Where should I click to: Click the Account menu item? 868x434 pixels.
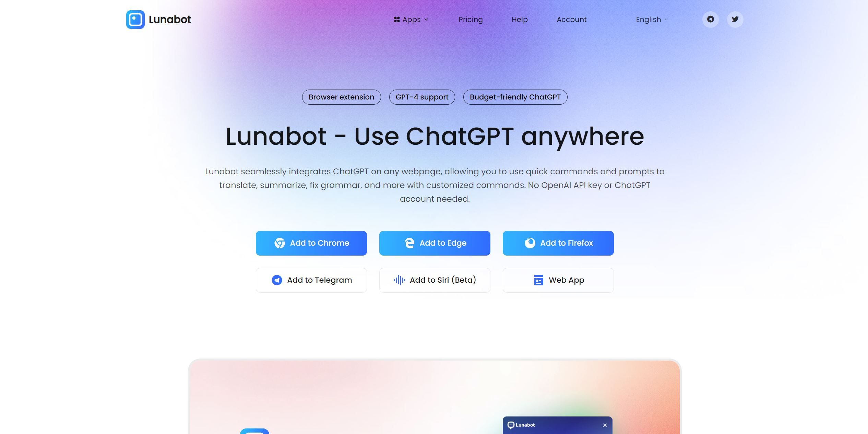point(571,19)
